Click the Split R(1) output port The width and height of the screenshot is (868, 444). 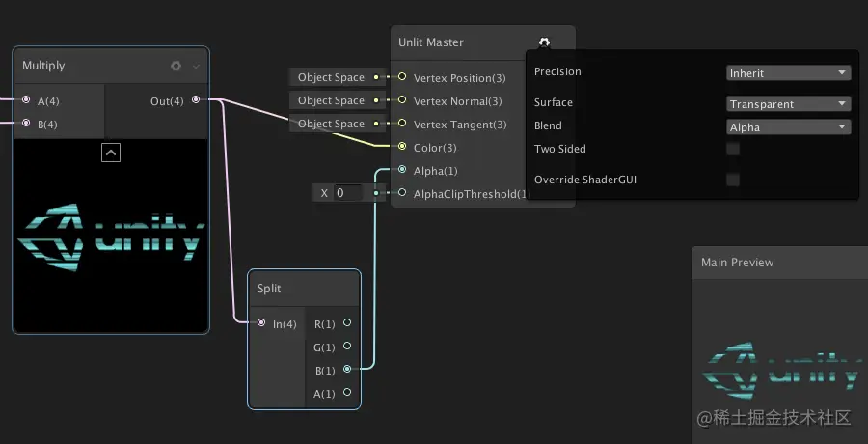tap(347, 322)
